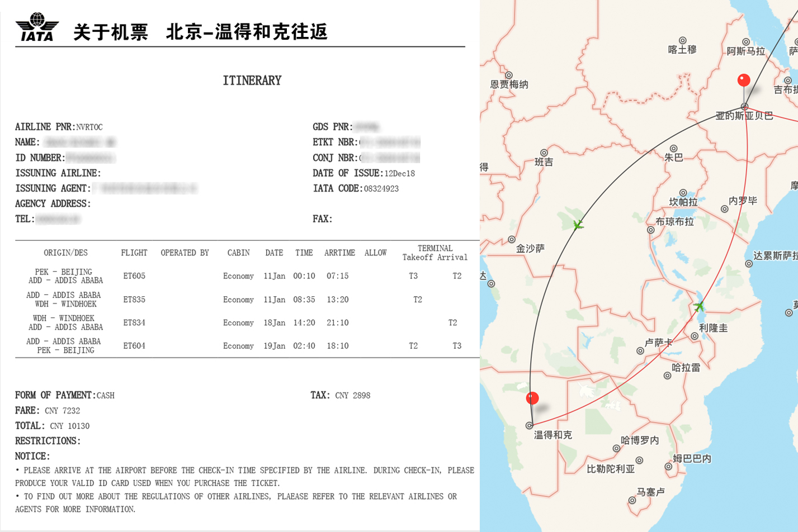The image size is (798, 532).
Task: Click the ORIGIN/DES column header
Action: (x=66, y=253)
